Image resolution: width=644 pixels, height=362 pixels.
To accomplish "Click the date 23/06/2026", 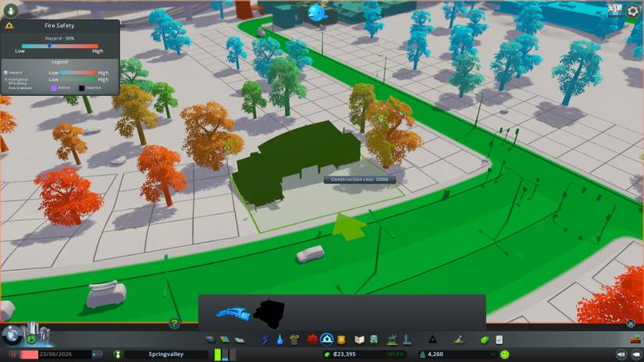I will 55,354.
